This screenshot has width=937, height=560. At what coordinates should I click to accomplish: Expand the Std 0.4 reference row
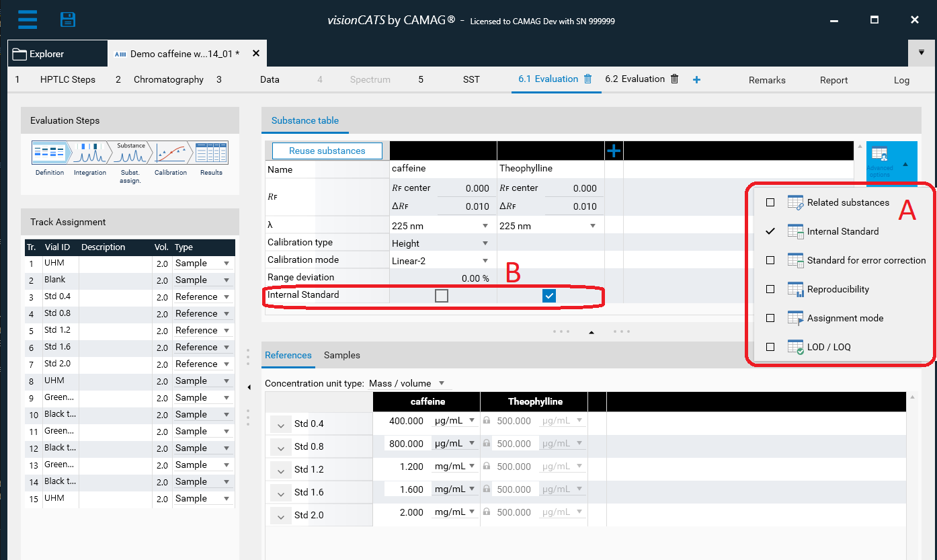click(281, 424)
